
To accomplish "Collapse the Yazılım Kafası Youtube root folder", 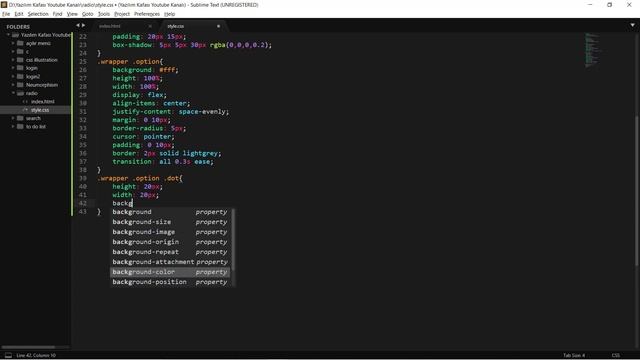I will pyautogui.click(x=9, y=35).
